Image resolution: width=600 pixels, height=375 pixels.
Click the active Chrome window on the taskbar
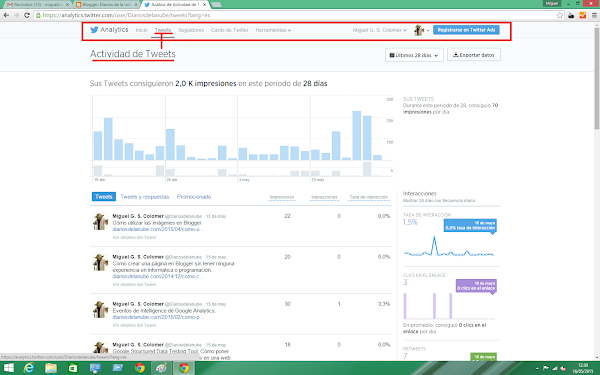point(184,368)
